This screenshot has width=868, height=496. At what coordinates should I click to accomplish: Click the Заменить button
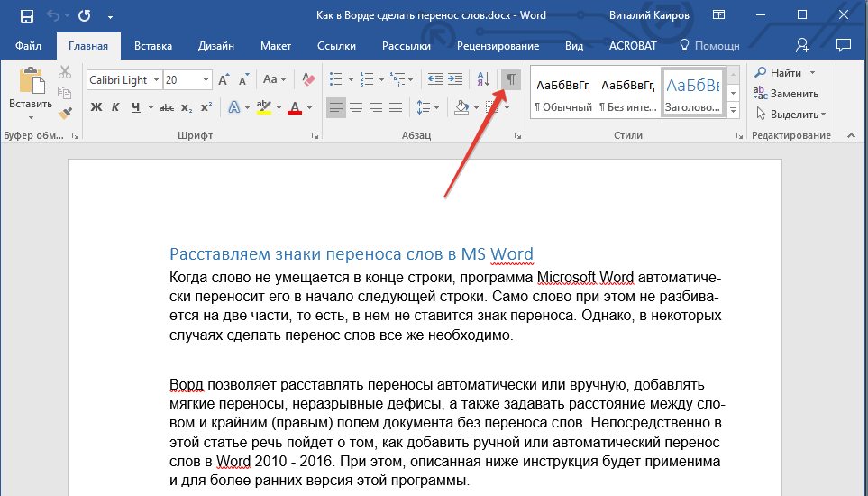[786, 93]
